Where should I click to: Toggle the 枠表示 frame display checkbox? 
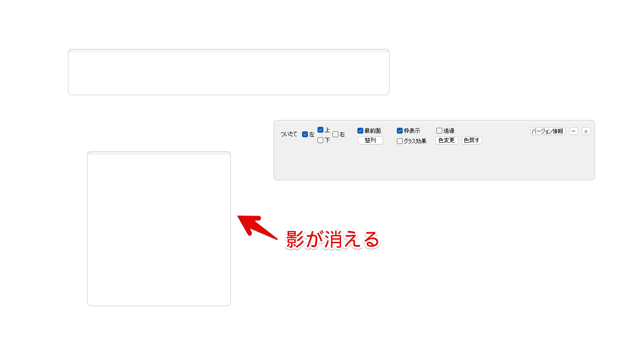(x=400, y=131)
